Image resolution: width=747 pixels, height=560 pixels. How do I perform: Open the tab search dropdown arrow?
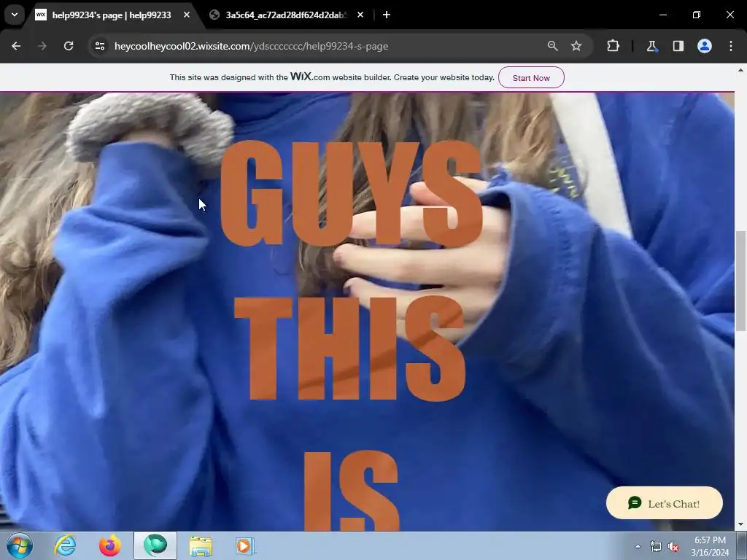pos(15,15)
